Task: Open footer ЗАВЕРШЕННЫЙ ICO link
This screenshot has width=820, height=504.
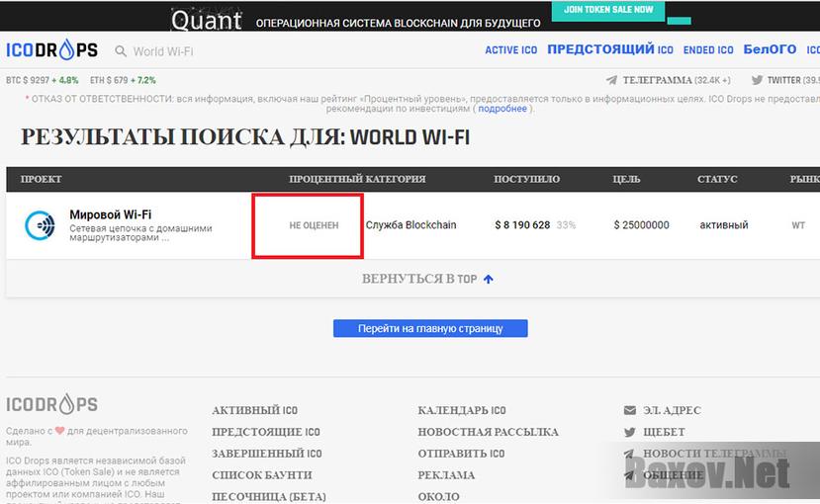Action: 267,454
